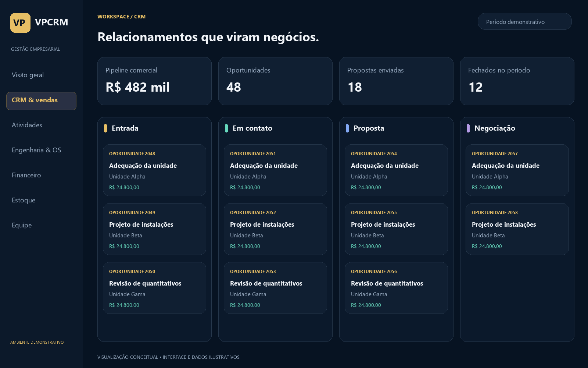Open Oportunidade 2058 card

517,229
